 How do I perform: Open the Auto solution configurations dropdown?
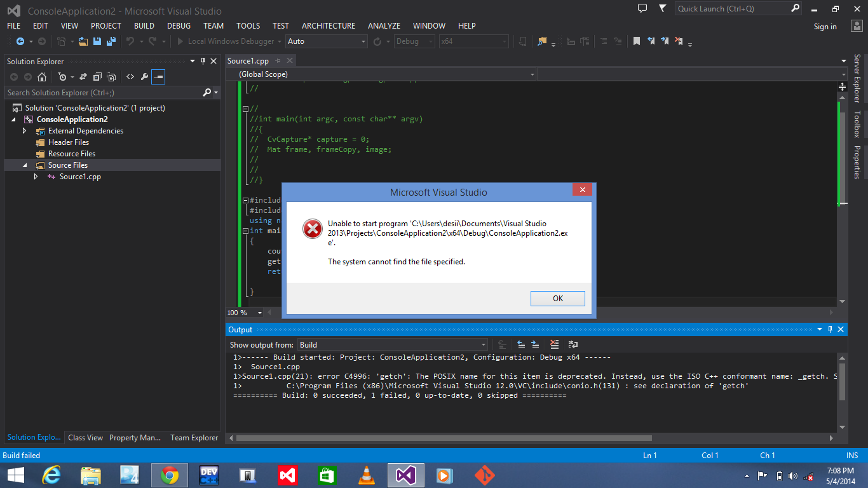[x=327, y=41]
